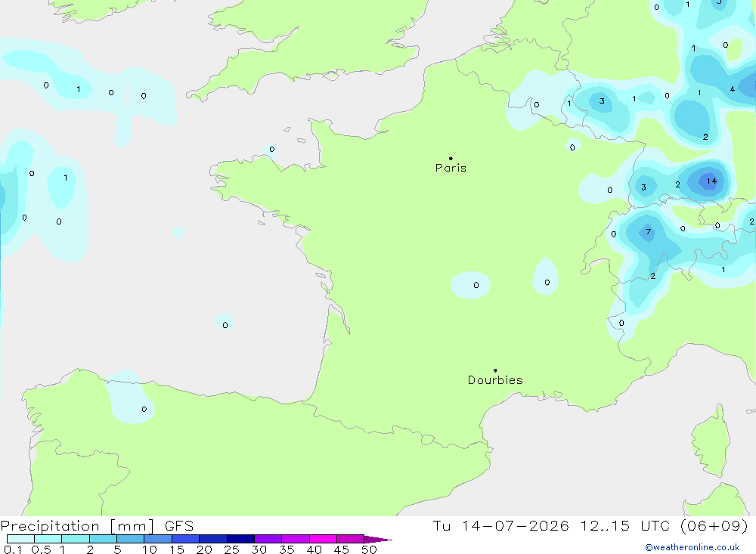Pick the 15–20 mm legend swatch
756x554 pixels.
click(x=186, y=539)
